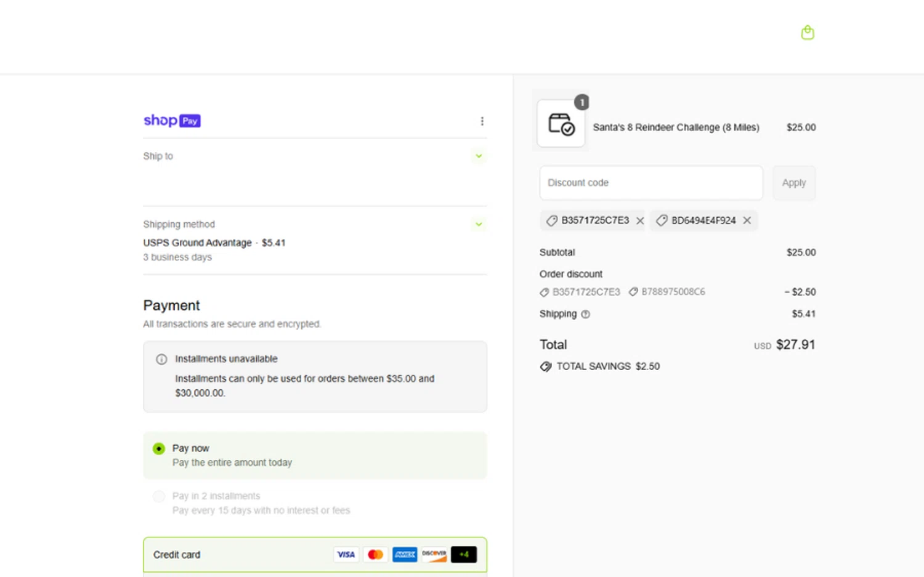
Task: Click the "Payment" heading
Action: [171, 305]
